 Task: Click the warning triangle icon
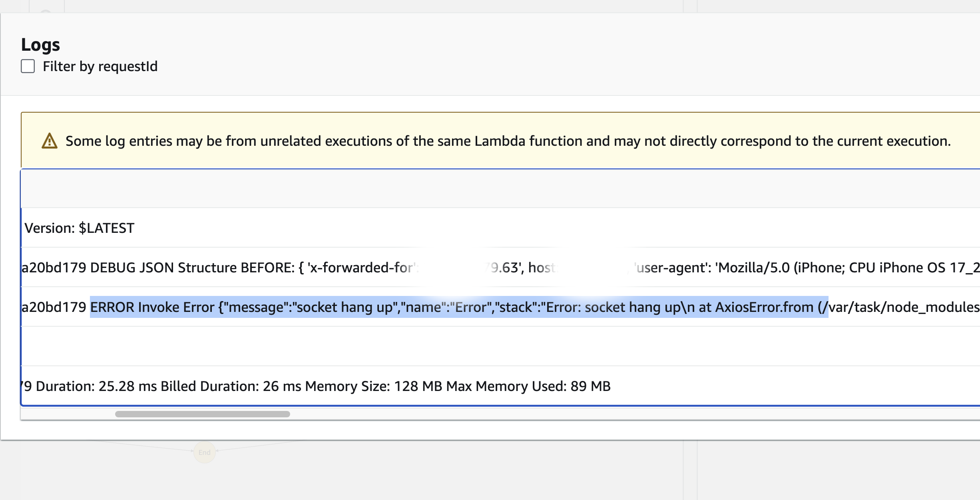pos(50,141)
